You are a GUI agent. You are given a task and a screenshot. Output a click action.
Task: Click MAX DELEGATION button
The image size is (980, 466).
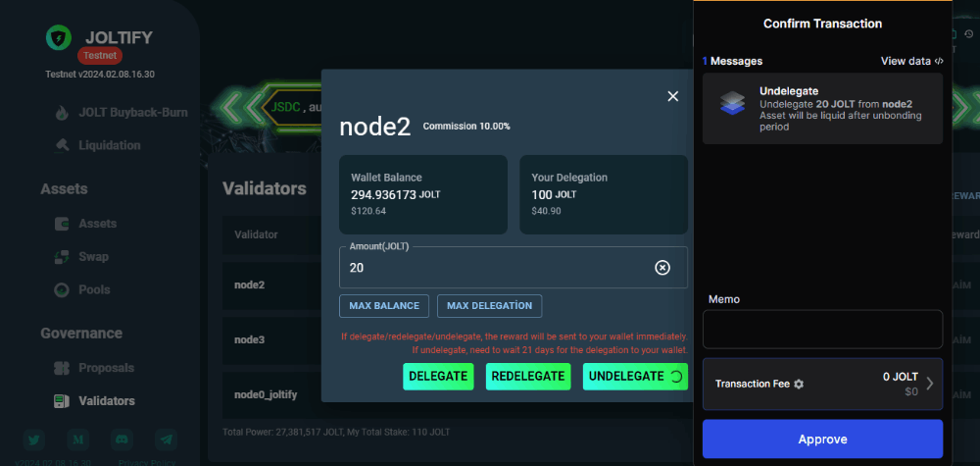(x=489, y=306)
